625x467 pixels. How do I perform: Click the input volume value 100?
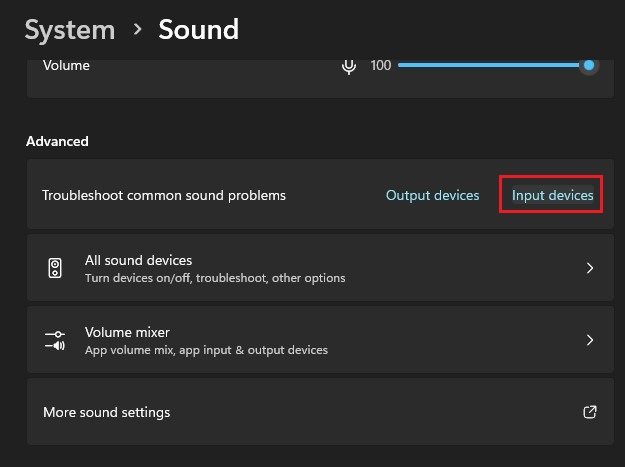(x=381, y=66)
